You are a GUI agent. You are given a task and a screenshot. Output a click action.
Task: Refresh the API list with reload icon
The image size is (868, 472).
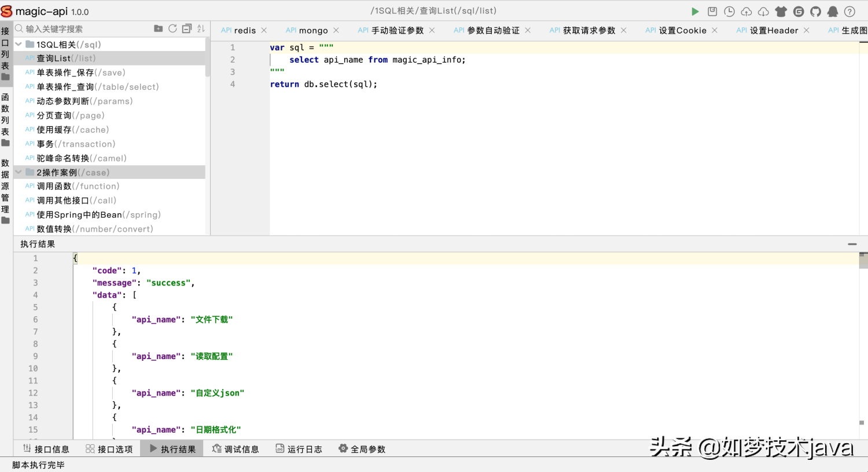pyautogui.click(x=172, y=28)
